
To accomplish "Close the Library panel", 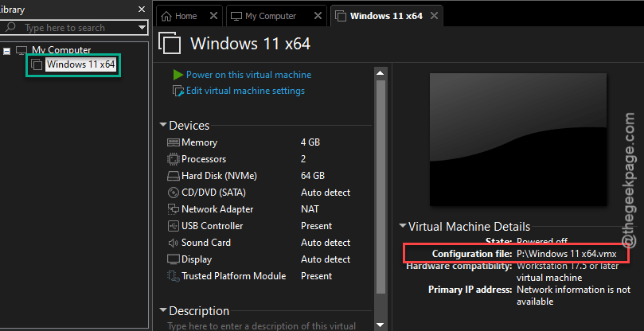I will click(x=142, y=9).
